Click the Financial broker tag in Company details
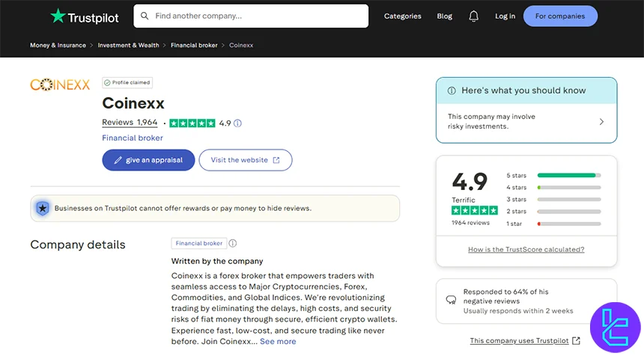The image size is (644, 356). 198,243
